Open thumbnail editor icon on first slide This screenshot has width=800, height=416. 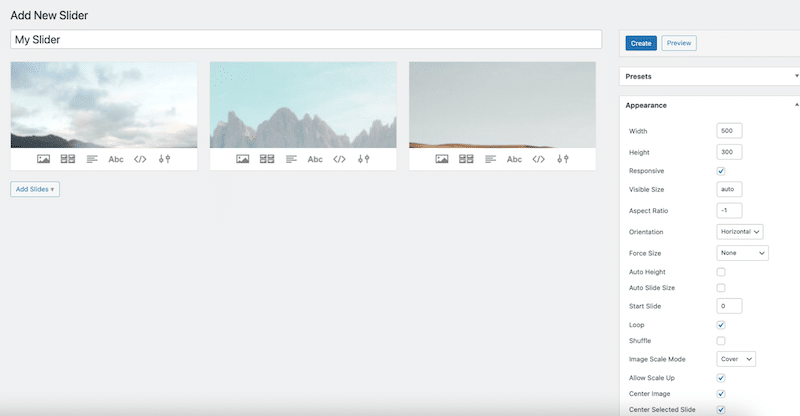[x=68, y=159]
